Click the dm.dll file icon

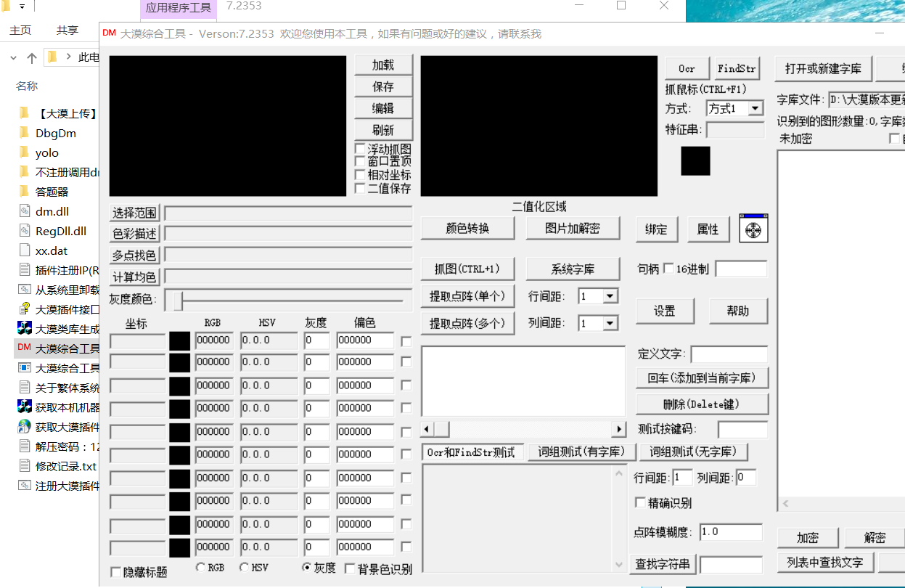tap(24, 211)
